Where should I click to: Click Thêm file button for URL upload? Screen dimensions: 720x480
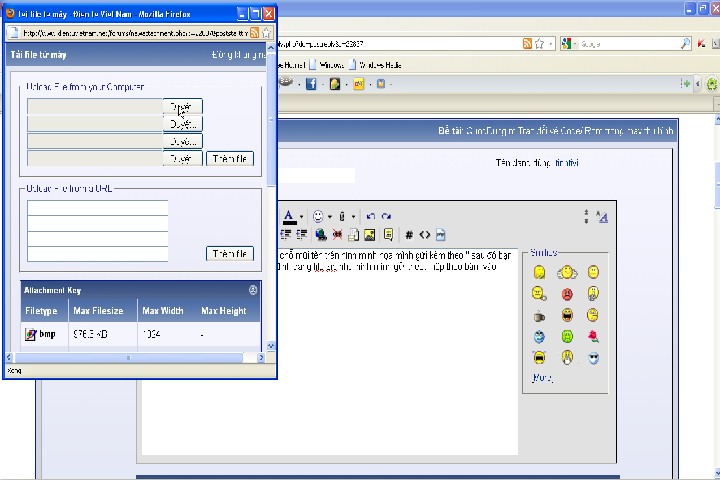coord(230,254)
